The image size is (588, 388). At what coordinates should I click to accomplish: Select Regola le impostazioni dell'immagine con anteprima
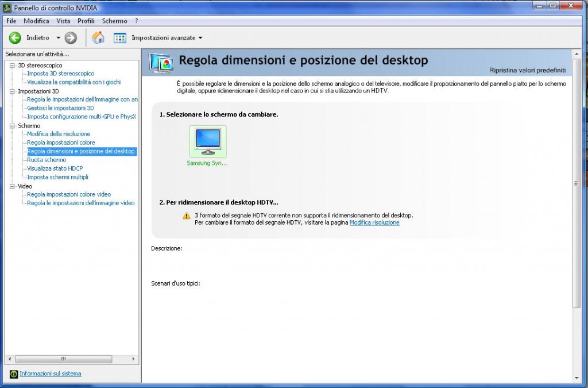pyautogui.click(x=83, y=99)
